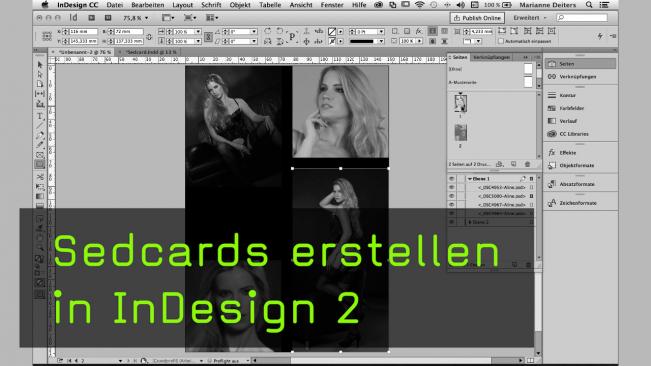Select the Scissors tool
This screenshot has width=651, height=366.
[x=40, y=177]
